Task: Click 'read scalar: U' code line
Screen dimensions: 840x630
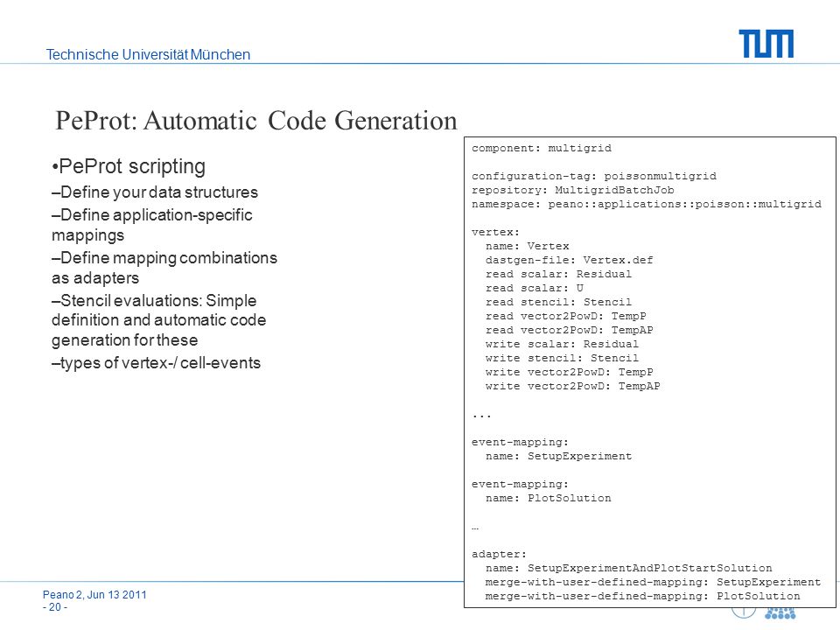Action: click(534, 288)
